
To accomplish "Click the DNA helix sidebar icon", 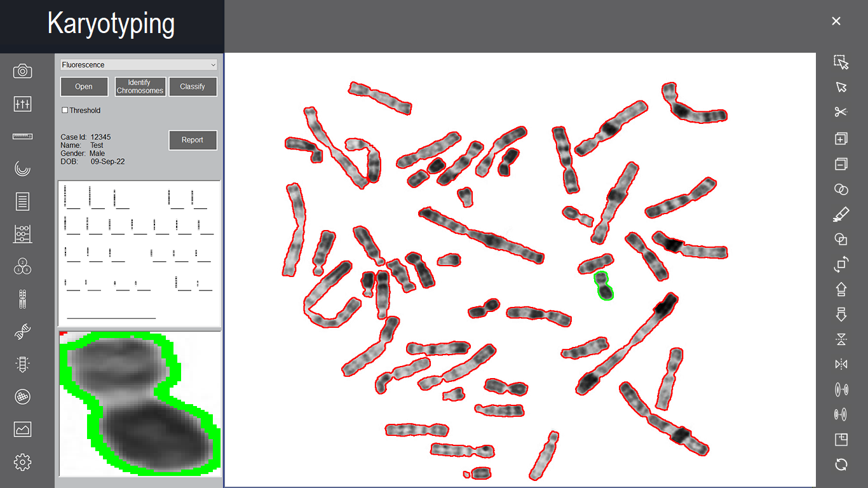I will [x=22, y=331].
